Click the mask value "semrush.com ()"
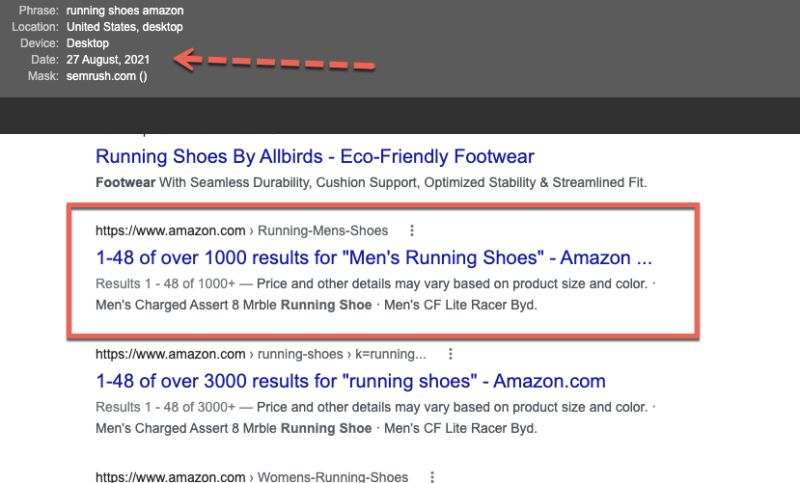The height and width of the screenshot is (483, 800). pyautogui.click(x=107, y=76)
